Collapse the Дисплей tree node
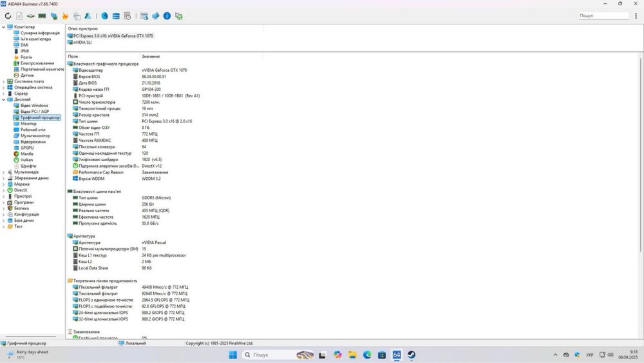The width and height of the screenshot is (644, 363). pyautogui.click(x=4, y=99)
